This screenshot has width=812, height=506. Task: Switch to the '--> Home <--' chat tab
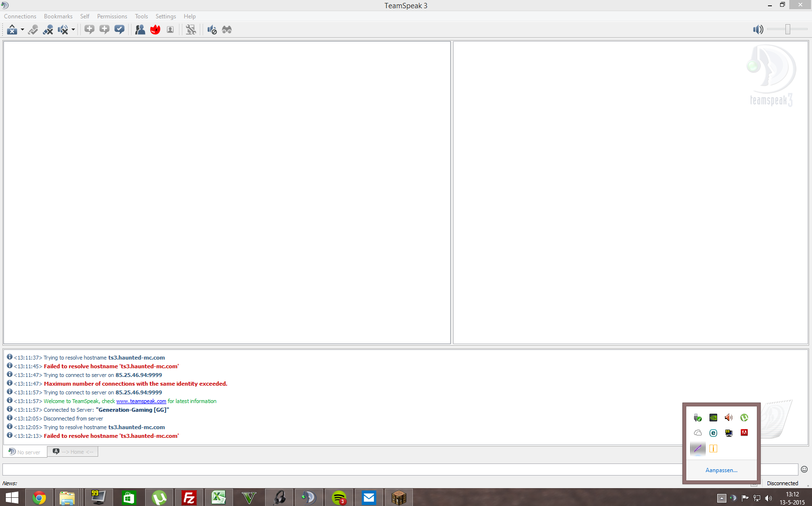pos(73,452)
